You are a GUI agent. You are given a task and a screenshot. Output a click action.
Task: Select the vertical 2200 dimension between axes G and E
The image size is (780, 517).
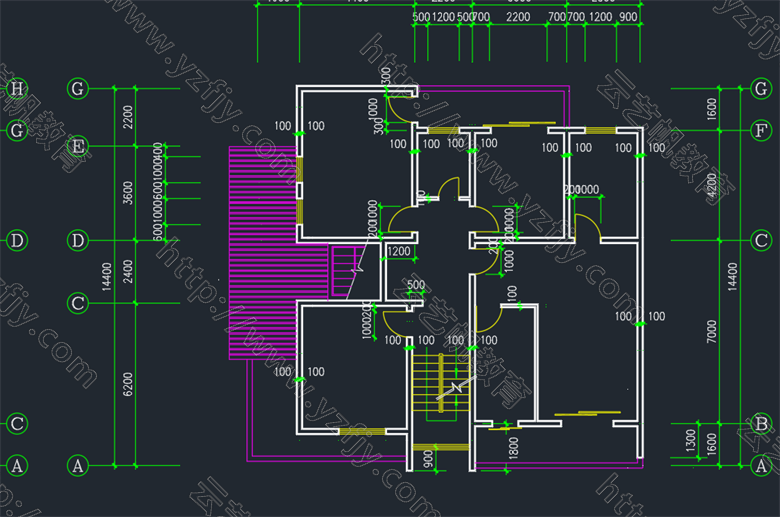[x=128, y=117]
